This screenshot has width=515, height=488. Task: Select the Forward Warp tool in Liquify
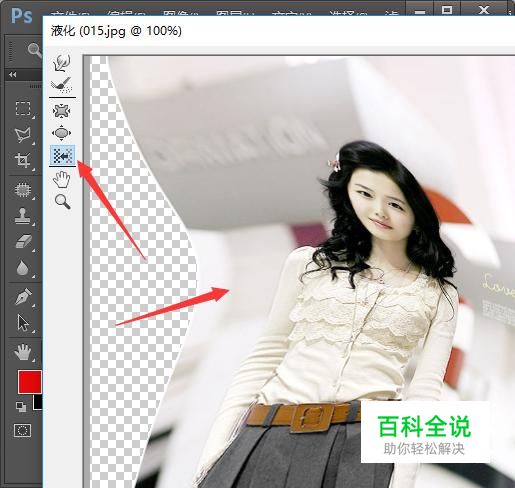62,63
